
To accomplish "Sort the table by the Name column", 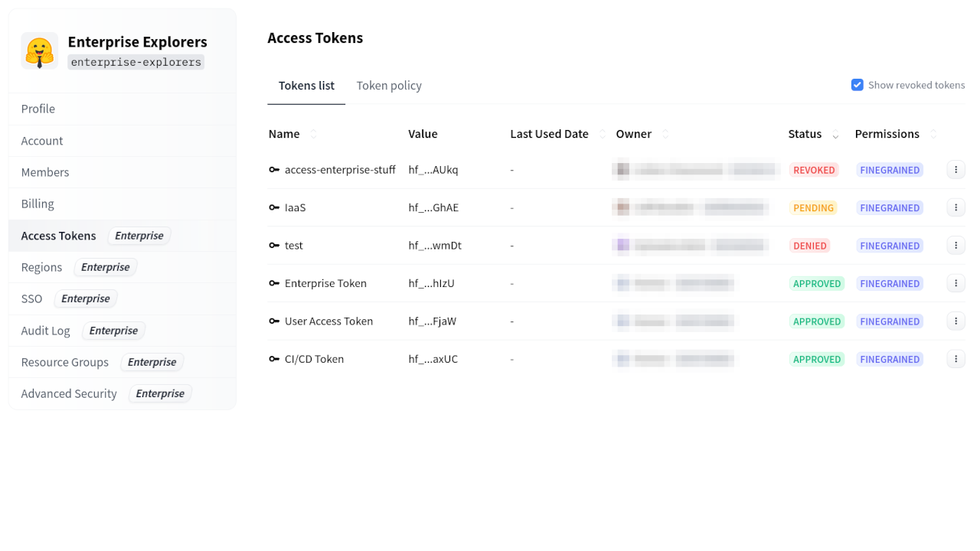I will click(312, 134).
